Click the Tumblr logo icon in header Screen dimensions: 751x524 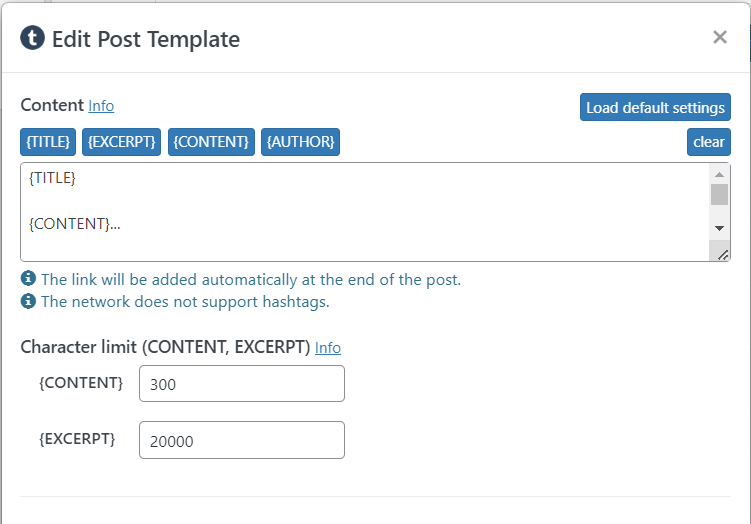tap(33, 39)
